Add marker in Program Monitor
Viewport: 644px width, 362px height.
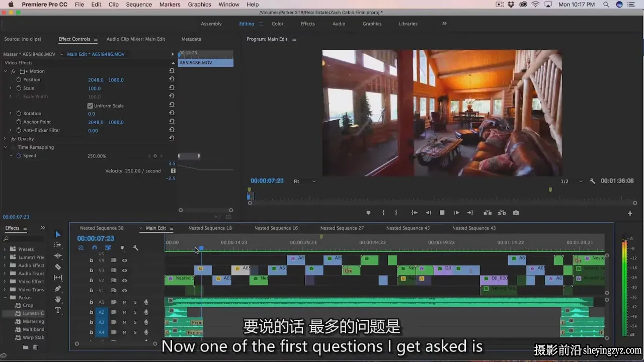368,213
